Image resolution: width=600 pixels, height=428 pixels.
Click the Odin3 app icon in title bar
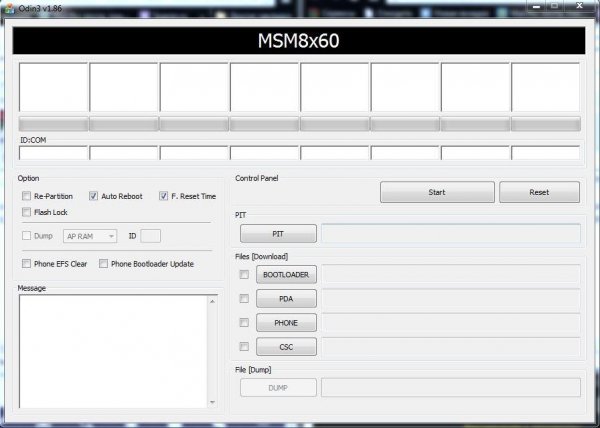click(9, 8)
